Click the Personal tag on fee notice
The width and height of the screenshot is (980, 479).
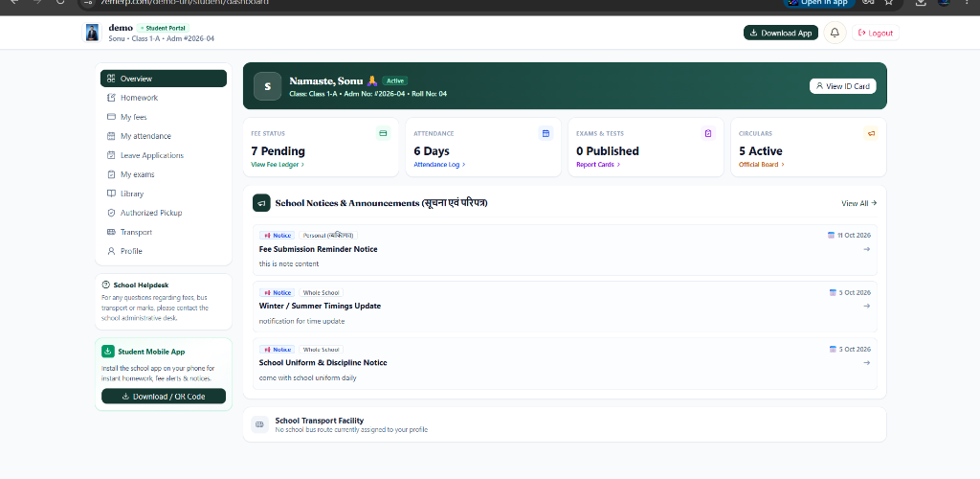[328, 235]
